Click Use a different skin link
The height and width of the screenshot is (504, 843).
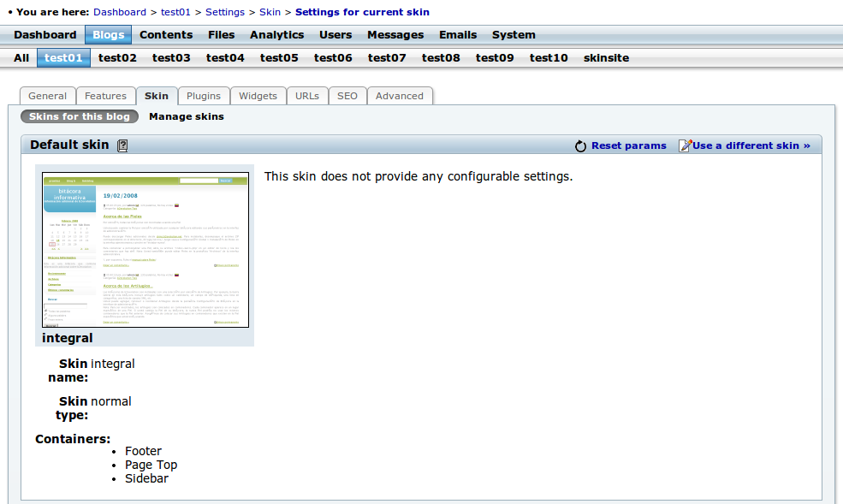point(751,145)
